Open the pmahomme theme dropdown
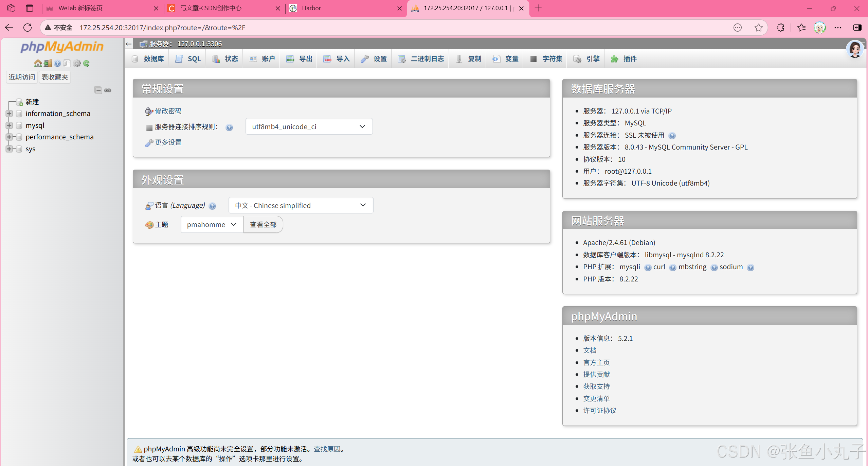The height and width of the screenshot is (466, 868). [x=212, y=225]
